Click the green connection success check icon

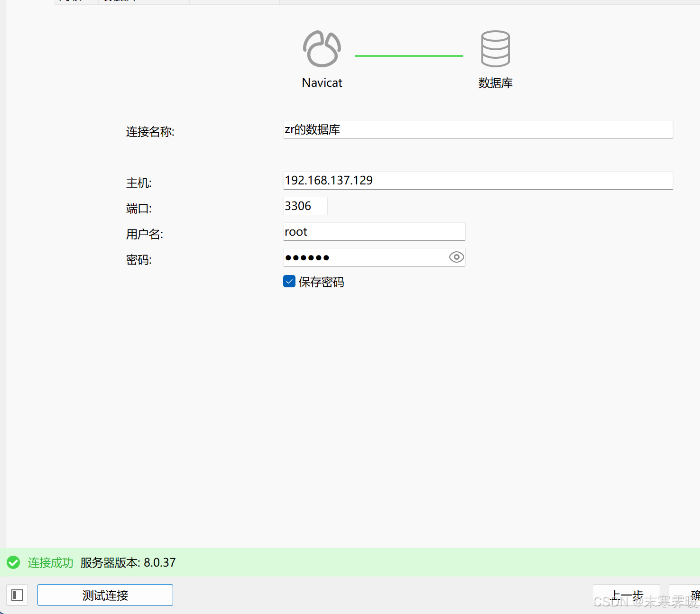click(13, 562)
